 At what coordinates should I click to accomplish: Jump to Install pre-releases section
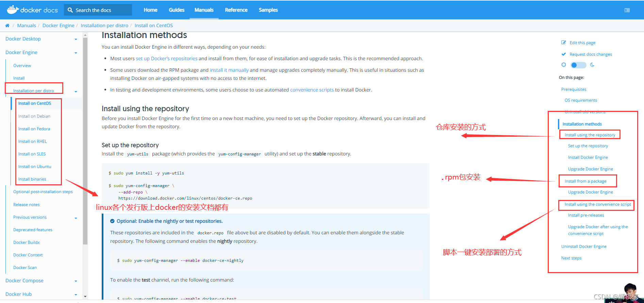click(586, 215)
